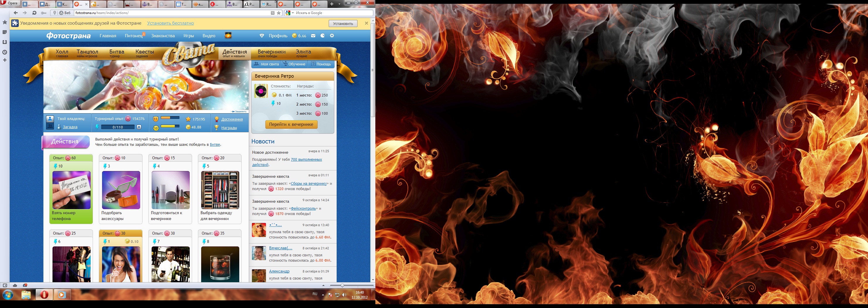Open messages via the envelope icon
Screen dimensions: 868x308
point(313,36)
